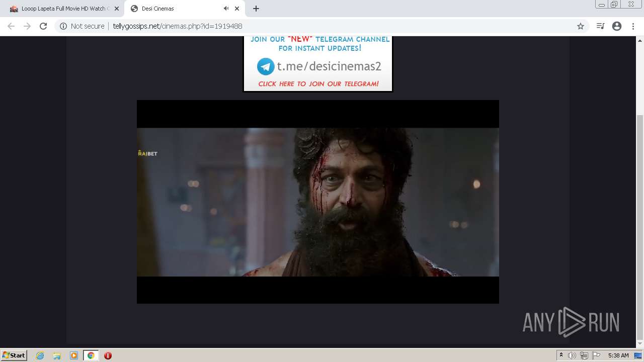Restore down the Chrome window

614,5
